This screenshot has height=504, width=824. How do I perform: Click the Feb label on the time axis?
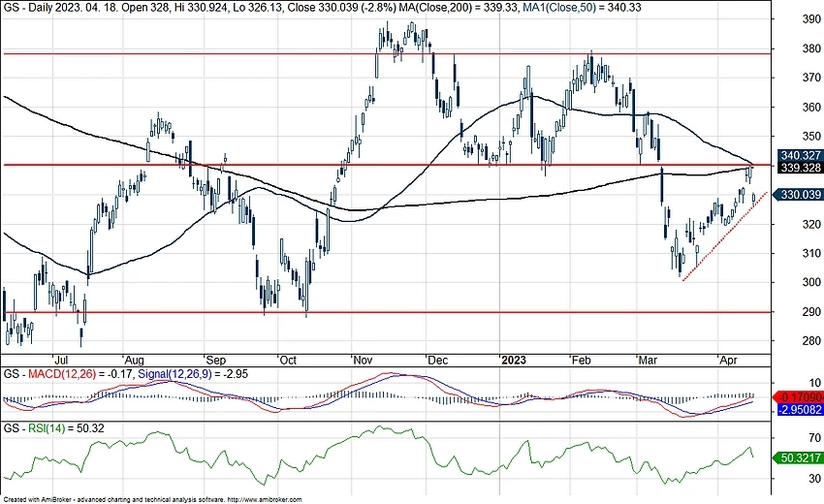(582, 361)
